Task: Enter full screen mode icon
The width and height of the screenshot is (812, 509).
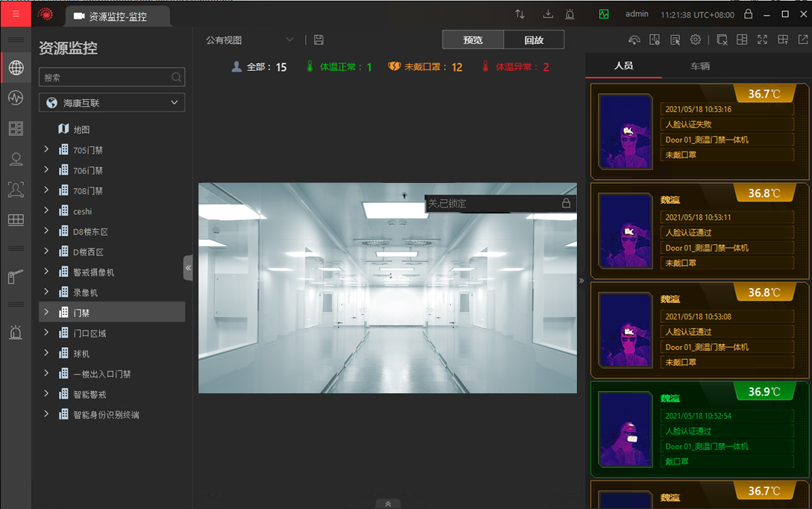Action: point(762,40)
